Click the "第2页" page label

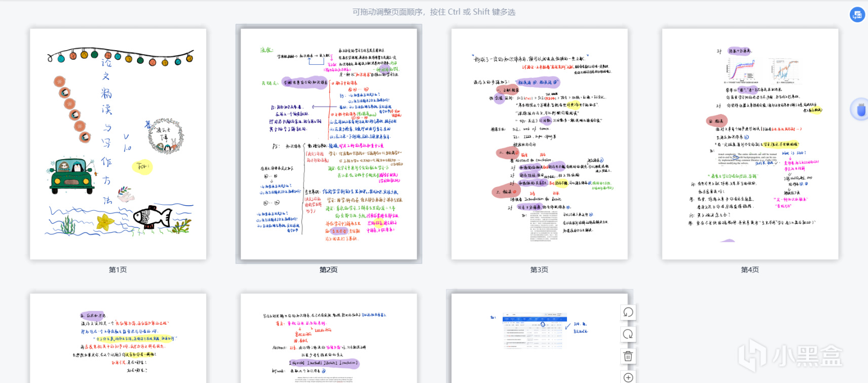[x=329, y=270]
